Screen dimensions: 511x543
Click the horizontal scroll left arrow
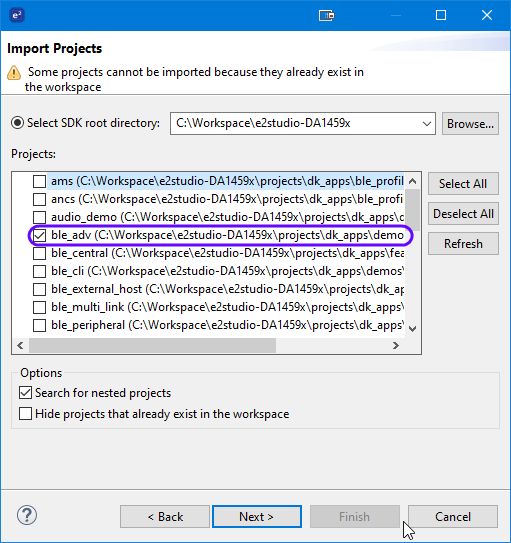tap(20, 345)
